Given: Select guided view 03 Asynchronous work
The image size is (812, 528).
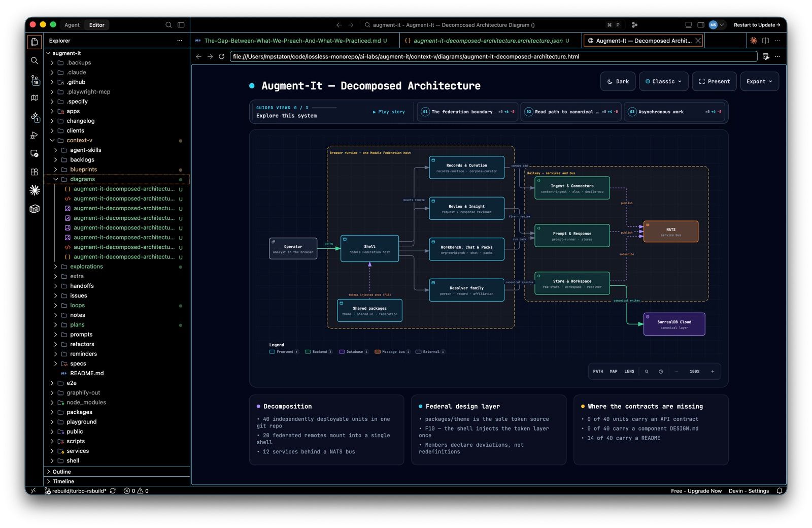Looking at the screenshot, I should point(675,112).
